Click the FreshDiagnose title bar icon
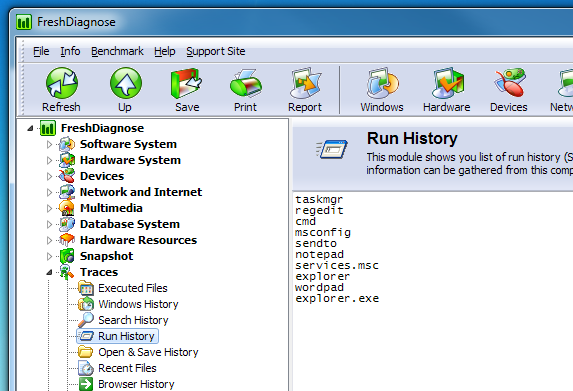 click(x=24, y=22)
